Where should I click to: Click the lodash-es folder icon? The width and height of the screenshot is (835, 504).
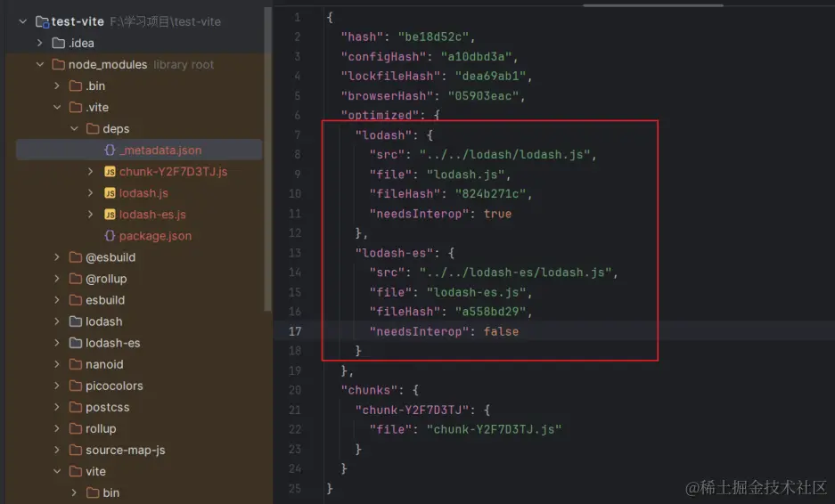[x=76, y=343]
